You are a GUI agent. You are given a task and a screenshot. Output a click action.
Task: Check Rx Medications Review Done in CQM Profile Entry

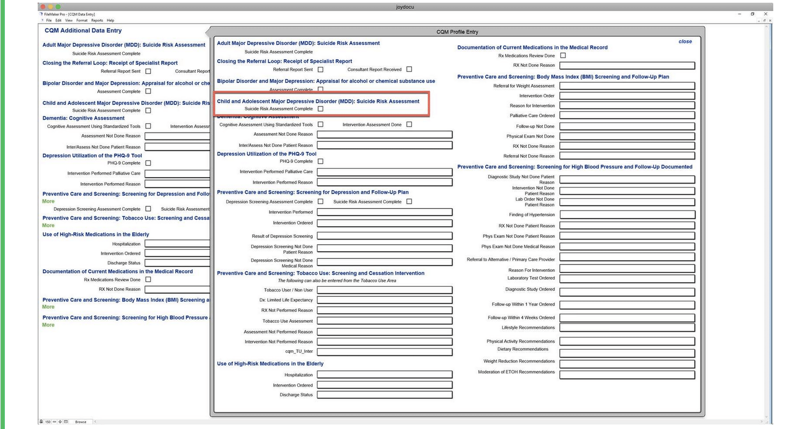point(563,56)
